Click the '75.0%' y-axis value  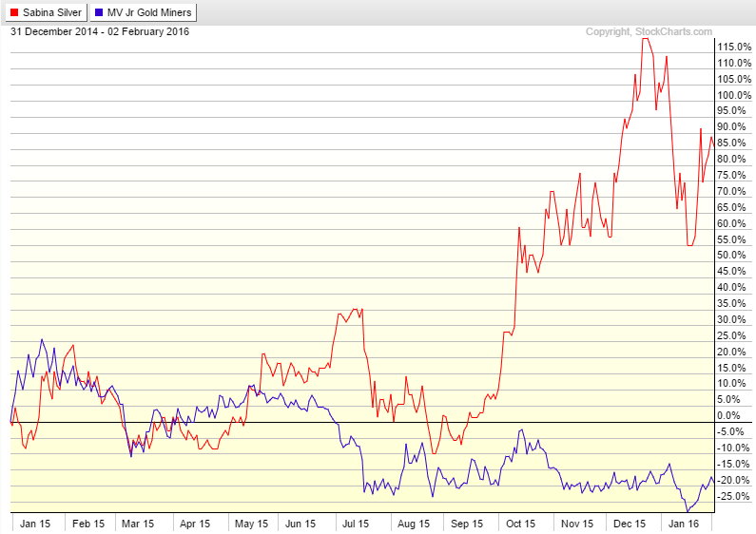732,175
